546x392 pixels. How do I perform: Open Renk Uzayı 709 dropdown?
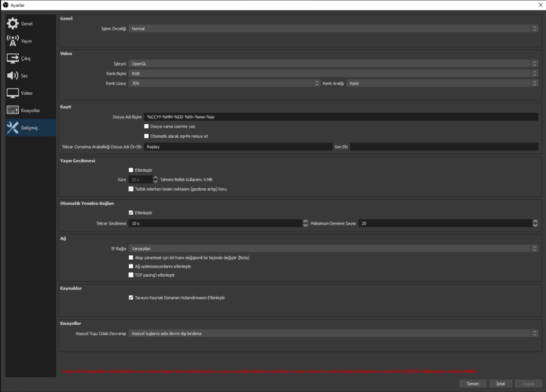click(x=224, y=83)
